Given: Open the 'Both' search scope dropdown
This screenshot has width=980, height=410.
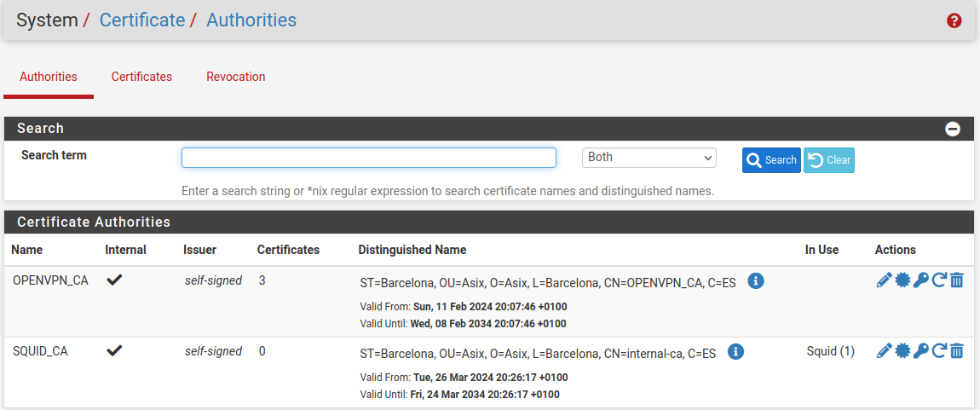Looking at the screenshot, I should click(x=649, y=158).
